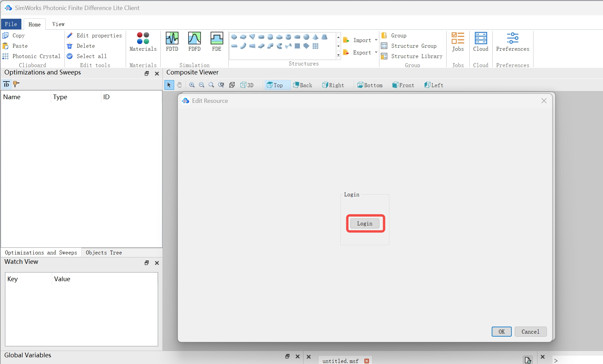Click Login button in Edit Resource
This screenshot has width=603, height=364.
pyautogui.click(x=365, y=223)
